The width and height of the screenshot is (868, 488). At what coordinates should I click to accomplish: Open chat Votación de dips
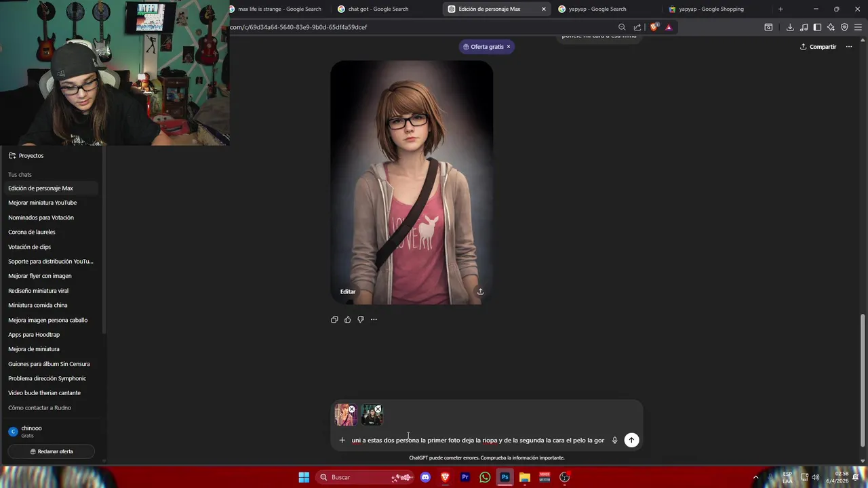29,247
